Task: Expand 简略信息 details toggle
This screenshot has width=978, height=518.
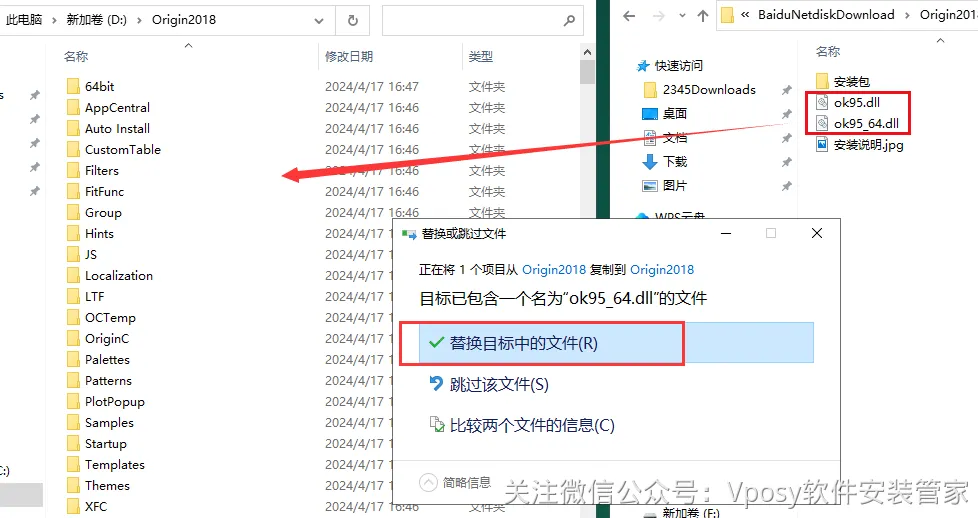Action: 455,482
